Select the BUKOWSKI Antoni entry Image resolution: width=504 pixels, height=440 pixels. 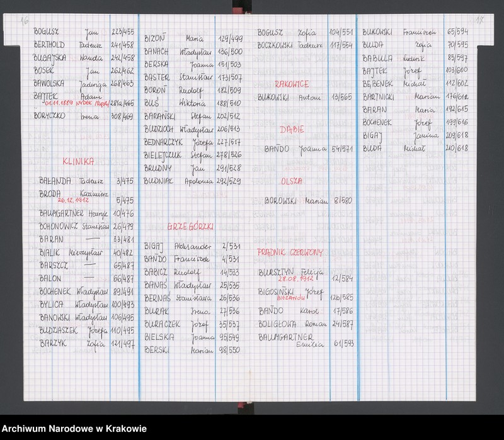tap(306, 98)
